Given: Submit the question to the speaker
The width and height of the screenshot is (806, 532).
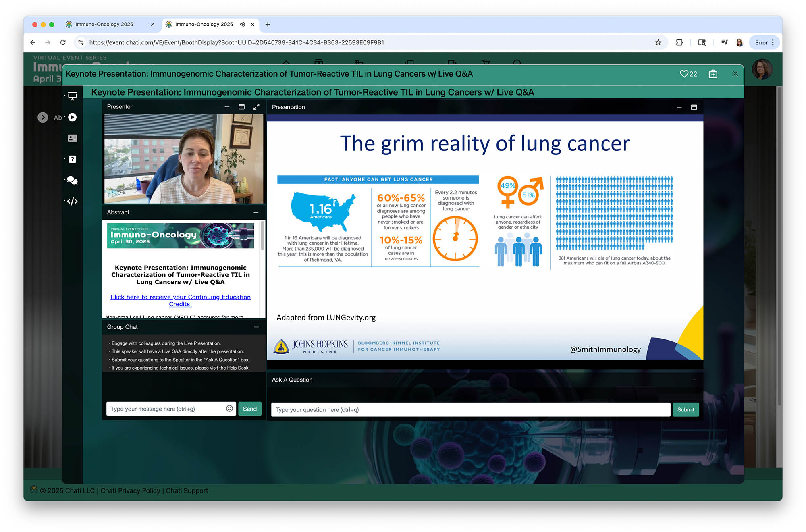Looking at the screenshot, I should (686, 409).
